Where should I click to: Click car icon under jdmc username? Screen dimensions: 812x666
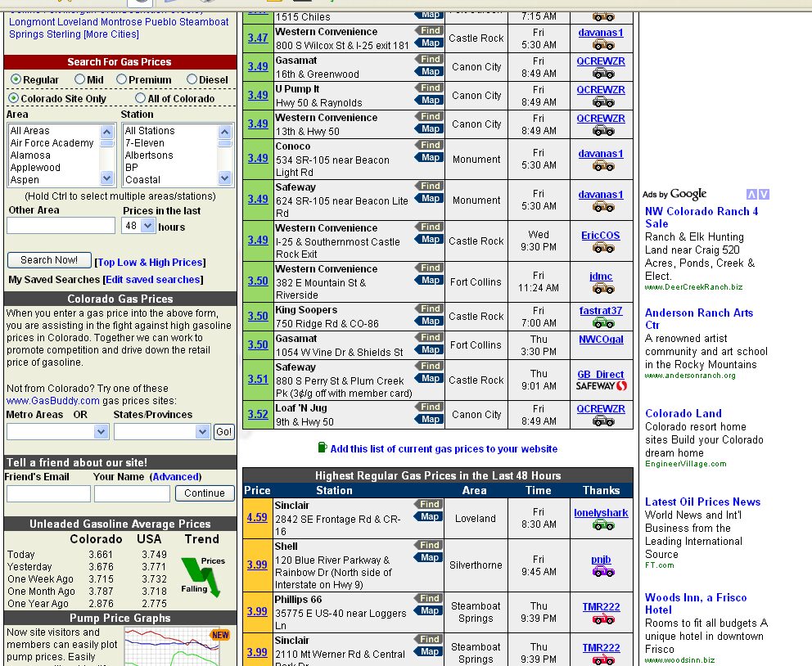(602, 289)
